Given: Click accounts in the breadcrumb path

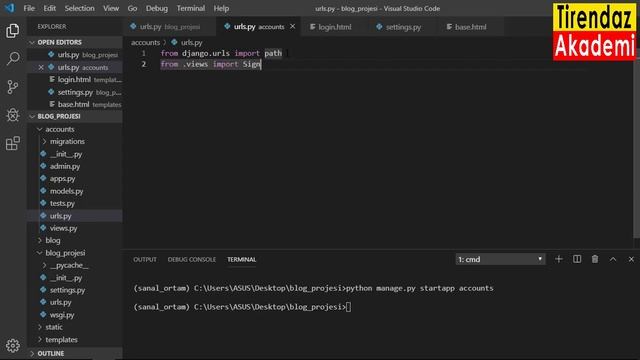Looking at the screenshot, I should (145, 42).
